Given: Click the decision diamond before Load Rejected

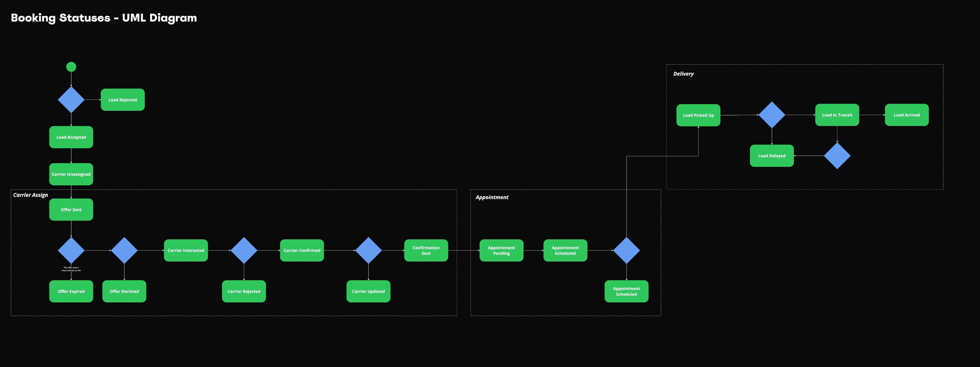Looking at the screenshot, I should click(71, 100).
